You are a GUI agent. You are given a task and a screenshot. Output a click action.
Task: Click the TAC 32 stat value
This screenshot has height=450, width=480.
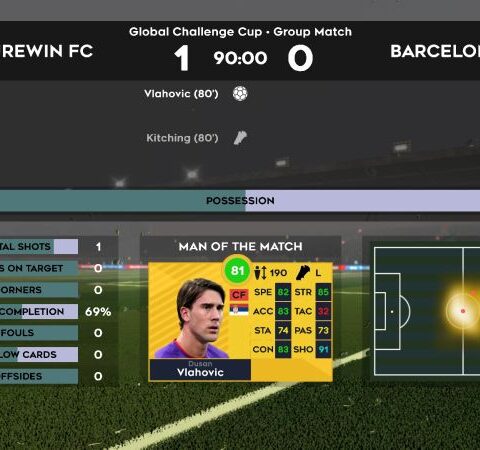[x=323, y=311]
